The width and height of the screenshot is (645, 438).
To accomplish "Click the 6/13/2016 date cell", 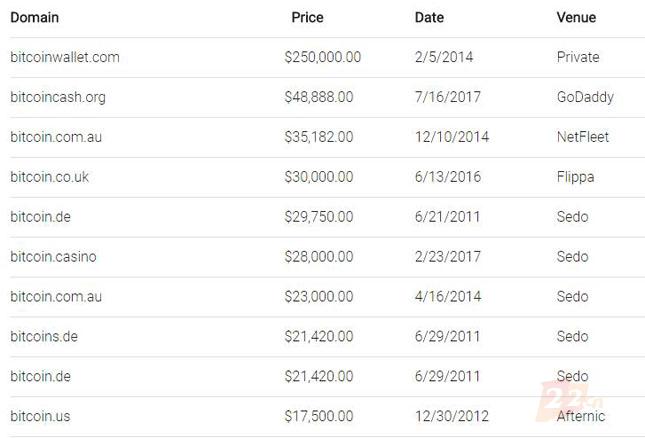I will coord(448,177).
